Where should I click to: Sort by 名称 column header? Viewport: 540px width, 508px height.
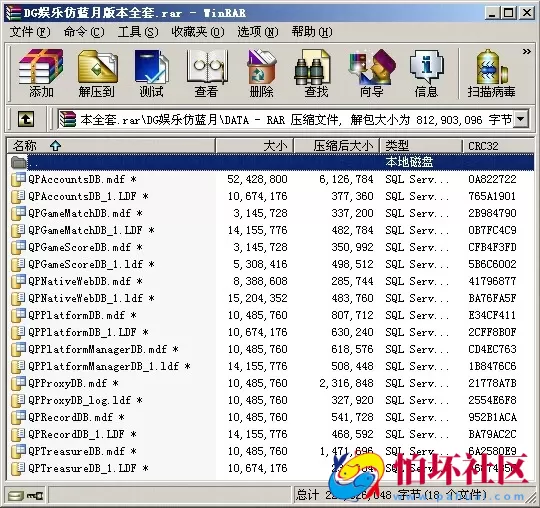click(111, 146)
